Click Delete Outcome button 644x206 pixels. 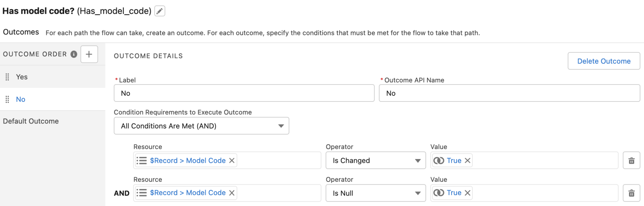(604, 61)
